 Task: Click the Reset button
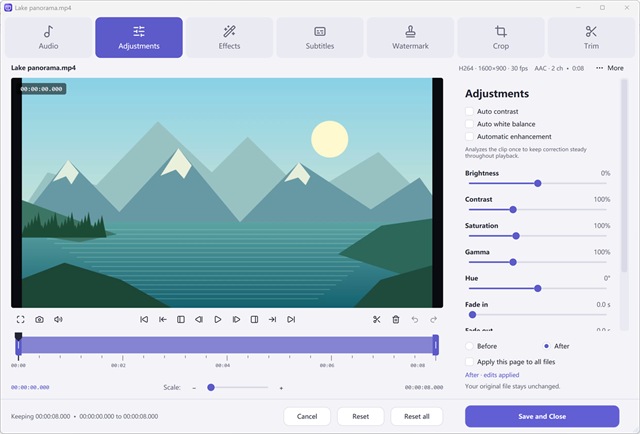pyautogui.click(x=360, y=416)
